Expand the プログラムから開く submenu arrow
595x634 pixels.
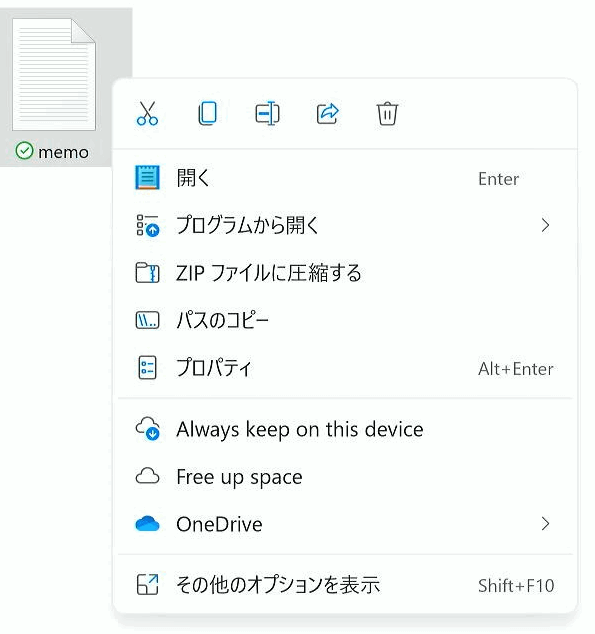pos(545,225)
